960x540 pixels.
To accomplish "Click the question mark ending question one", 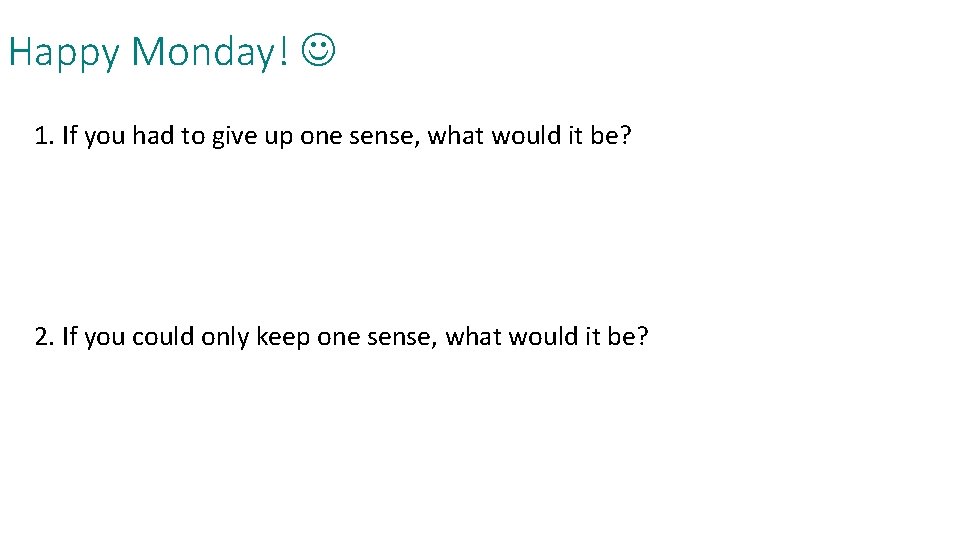I will 626,136.
